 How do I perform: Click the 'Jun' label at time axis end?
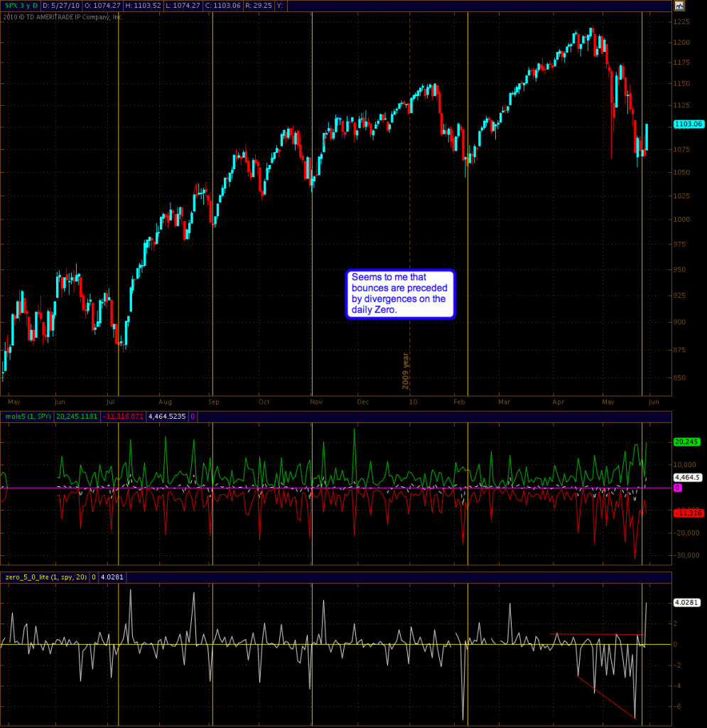[x=654, y=402]
